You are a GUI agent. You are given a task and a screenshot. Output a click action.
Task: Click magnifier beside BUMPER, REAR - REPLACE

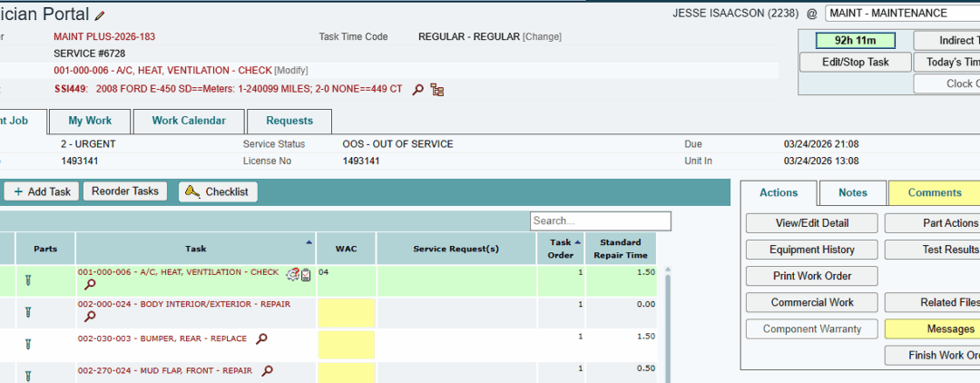tap(262, 339)
